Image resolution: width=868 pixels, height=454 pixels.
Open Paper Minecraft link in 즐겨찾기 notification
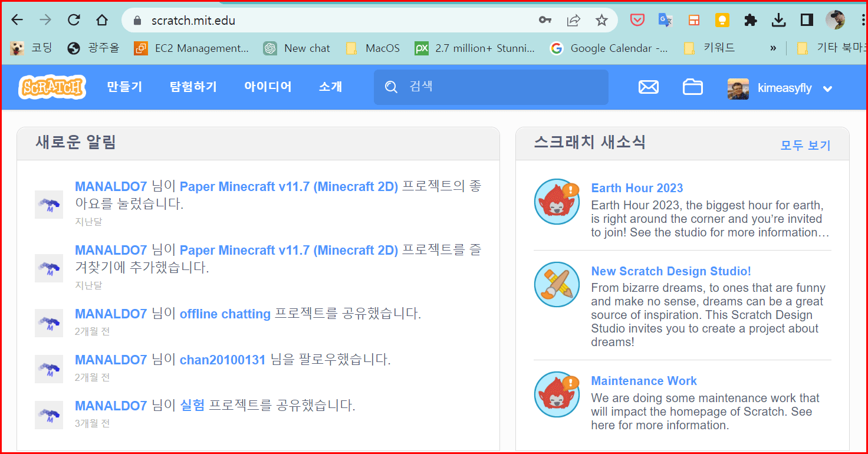coord(289,251)
